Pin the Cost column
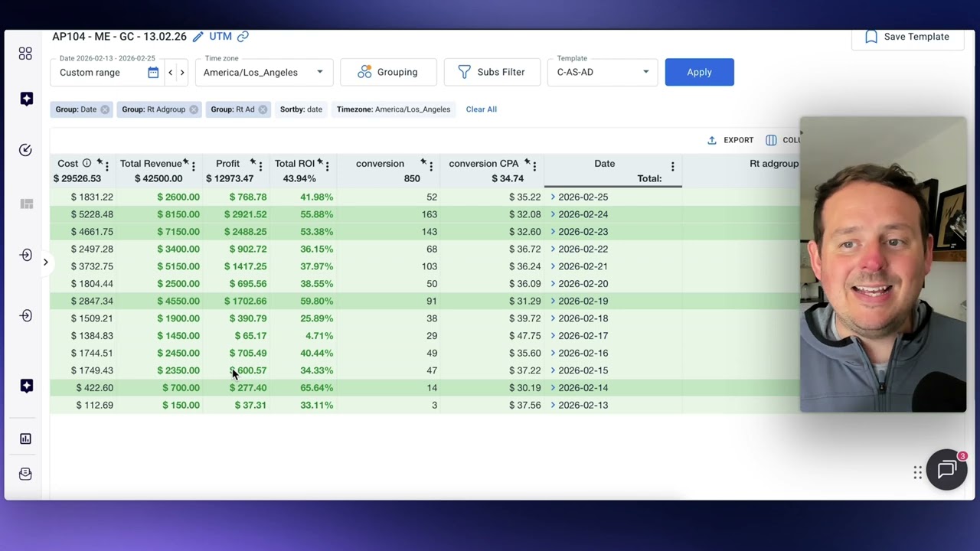 point(100,162)
